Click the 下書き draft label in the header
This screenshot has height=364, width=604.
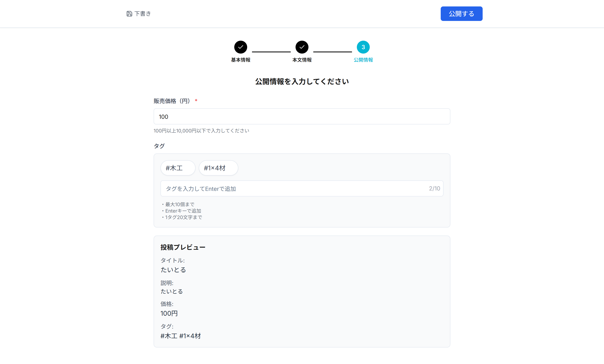click(x=143, y=14)
